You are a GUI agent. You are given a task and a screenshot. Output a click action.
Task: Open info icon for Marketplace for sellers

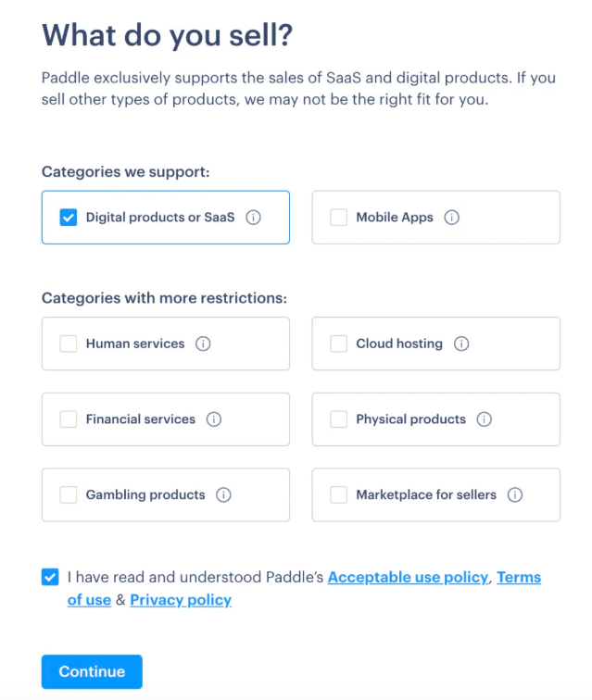(x=515, y=494)
